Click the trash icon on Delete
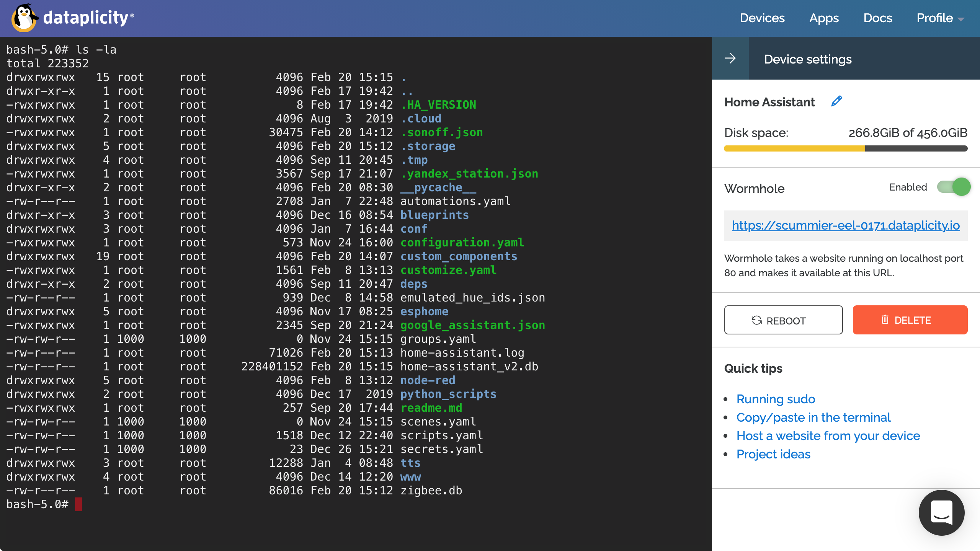The width and height of the screenshot is (980, 551). click(x=885, y=320)
